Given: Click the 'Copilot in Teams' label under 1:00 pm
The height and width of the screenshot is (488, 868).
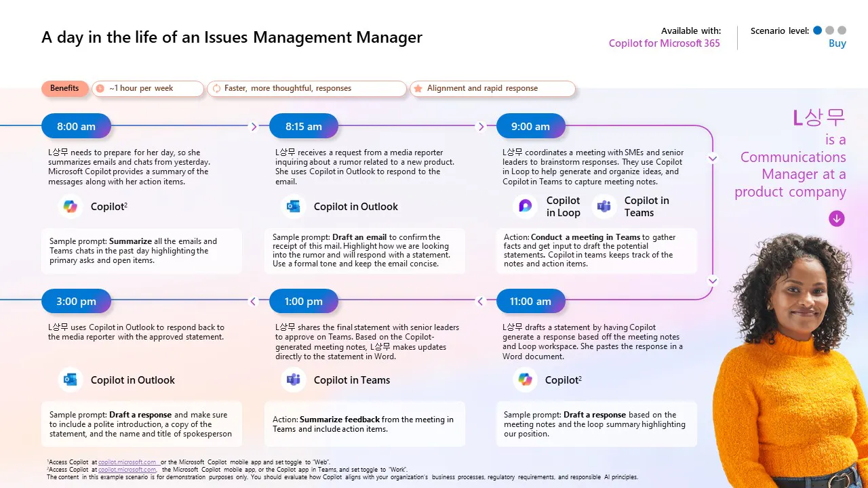Looking at the screenshot, I should (x=352, y=380).
